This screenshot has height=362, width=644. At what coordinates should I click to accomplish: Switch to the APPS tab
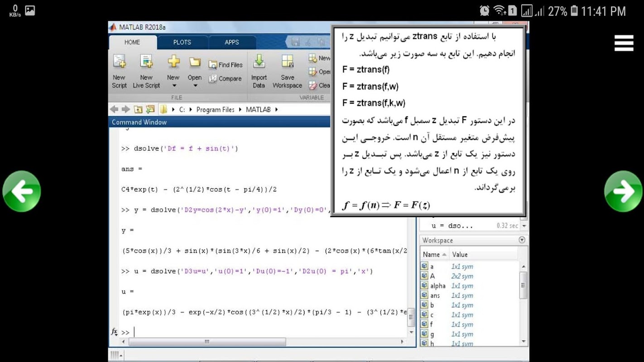coord(232,42)
